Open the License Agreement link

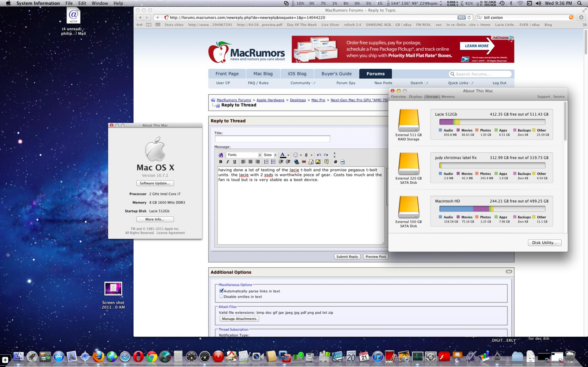(171, 233)
